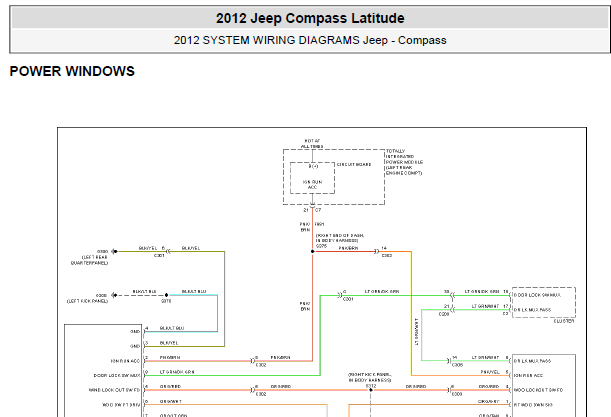Click the "PNK/YEL" wire label
This screenshot has height=417, width=611.
pyautogui.click(x=489, y=372)
